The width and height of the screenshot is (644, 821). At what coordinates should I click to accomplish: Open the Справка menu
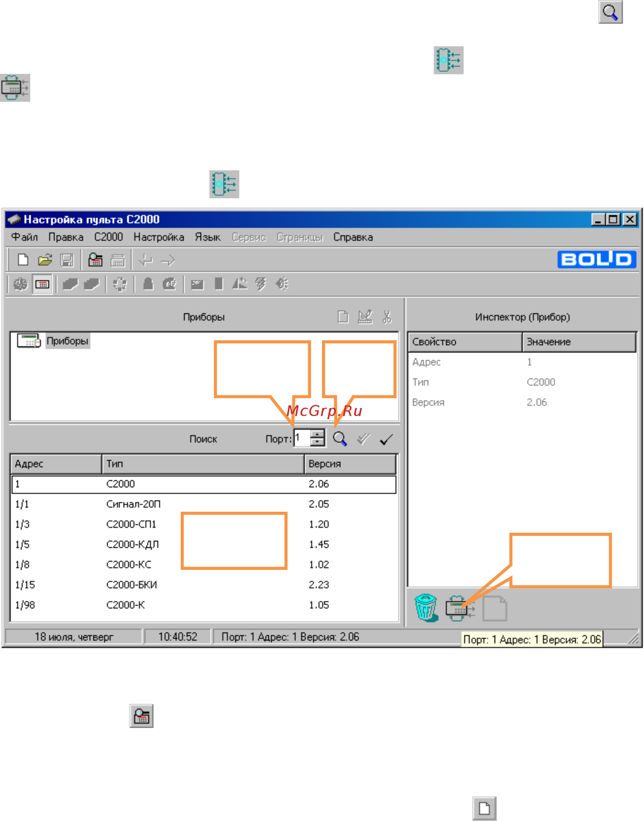click(x=353, y=237)
